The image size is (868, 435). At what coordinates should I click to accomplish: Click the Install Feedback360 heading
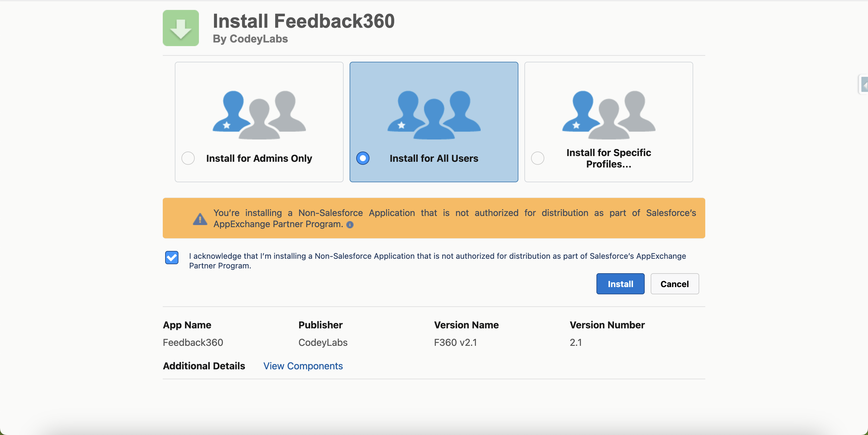point(303,21)
